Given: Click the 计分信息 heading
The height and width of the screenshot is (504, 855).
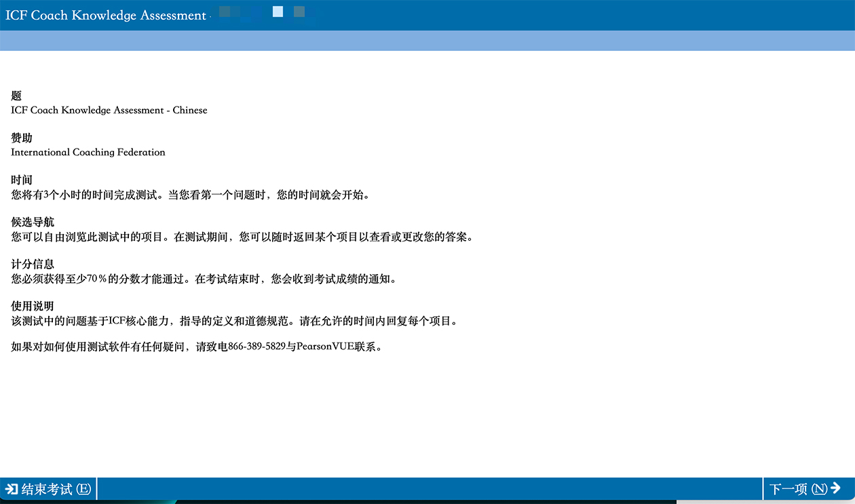Looking at the screenshot, I should coord(32,265).
